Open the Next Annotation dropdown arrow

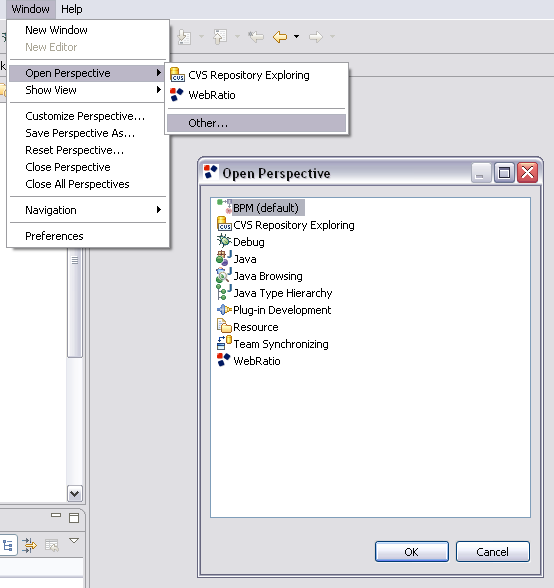click(201, 37)
